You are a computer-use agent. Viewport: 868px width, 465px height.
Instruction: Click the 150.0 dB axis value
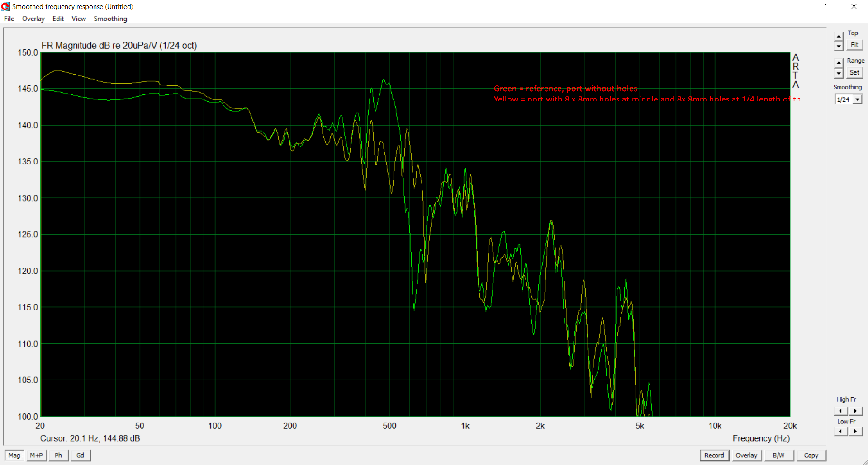pos(28,52)
